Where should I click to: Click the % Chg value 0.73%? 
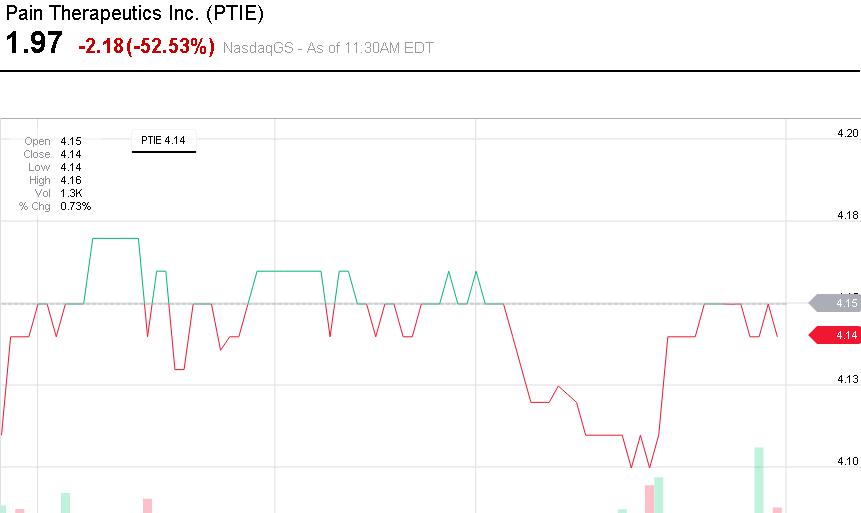pos(75,206)
